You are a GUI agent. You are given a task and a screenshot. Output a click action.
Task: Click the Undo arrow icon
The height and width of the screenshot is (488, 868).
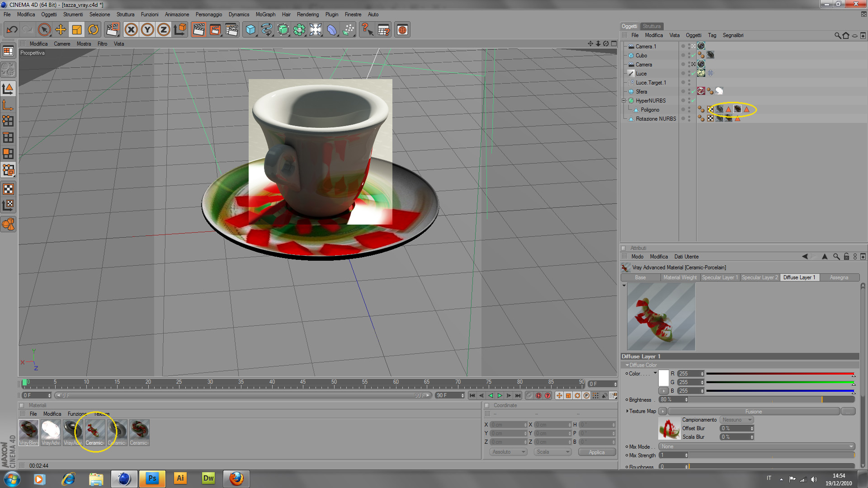pos(12,30)
